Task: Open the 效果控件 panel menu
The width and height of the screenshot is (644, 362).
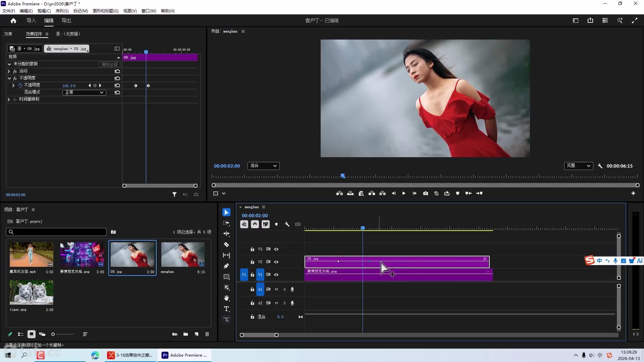Action: pyautogui.click(x=47, y=34)
